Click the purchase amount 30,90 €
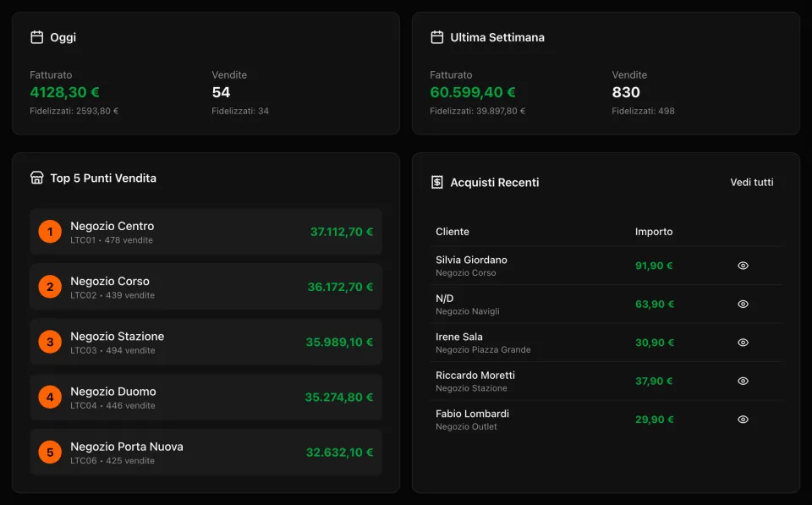Image resolution: width=812 pixels, height=505 pixels. (x=655, y=343)
